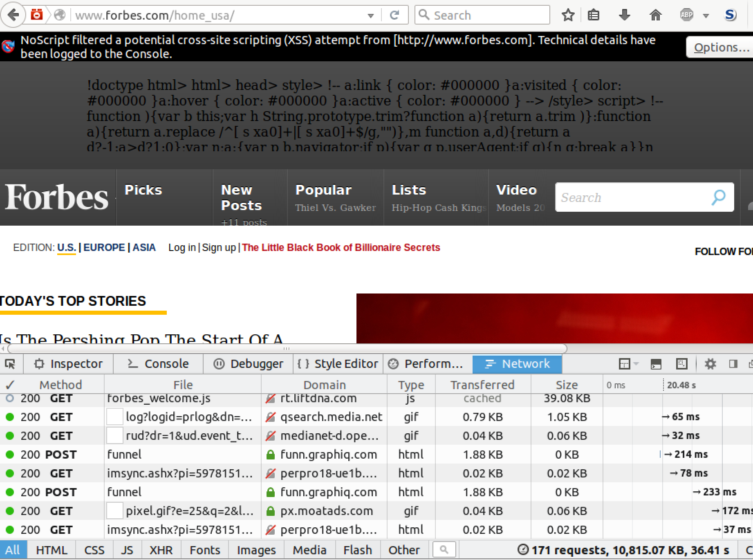Open the Forbes Picks menu
The image size is (753, 560).
(x=143, y=190)
